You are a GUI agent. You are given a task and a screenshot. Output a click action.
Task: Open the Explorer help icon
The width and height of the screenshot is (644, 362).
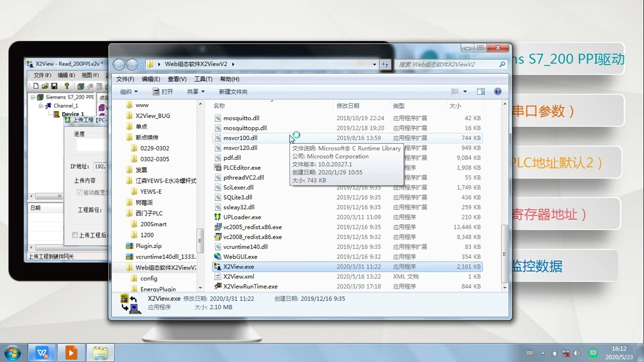498,92
